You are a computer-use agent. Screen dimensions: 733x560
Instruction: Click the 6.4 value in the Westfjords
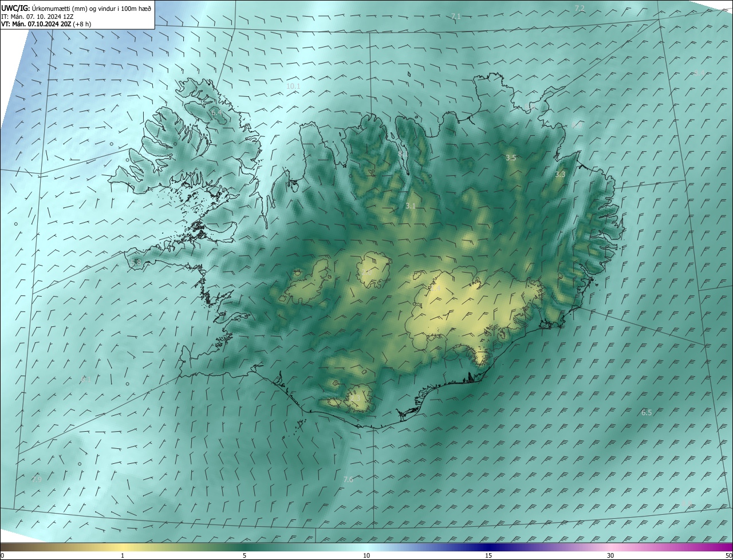pyautogui.click(x=216, y=113)
